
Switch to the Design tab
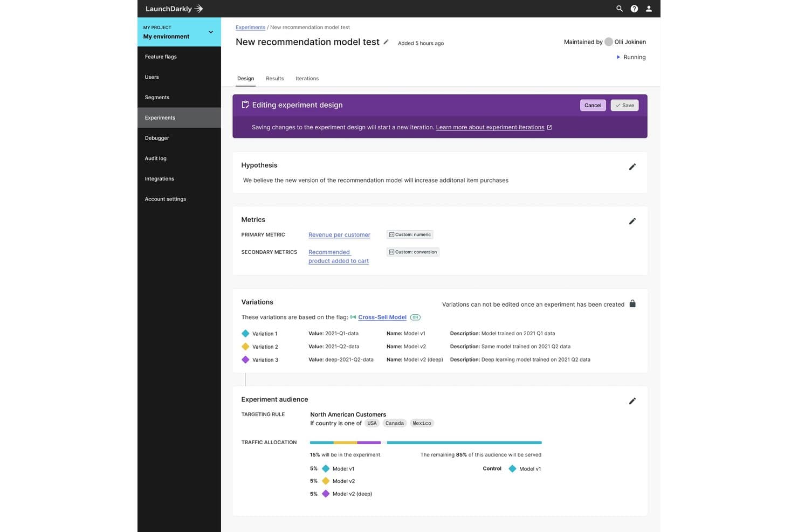[245, 79]
